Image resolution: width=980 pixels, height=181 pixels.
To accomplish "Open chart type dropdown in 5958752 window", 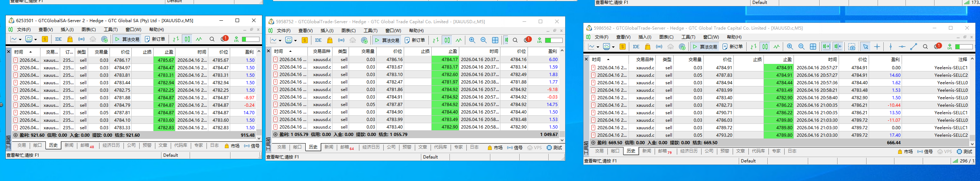I will (280, 41).
